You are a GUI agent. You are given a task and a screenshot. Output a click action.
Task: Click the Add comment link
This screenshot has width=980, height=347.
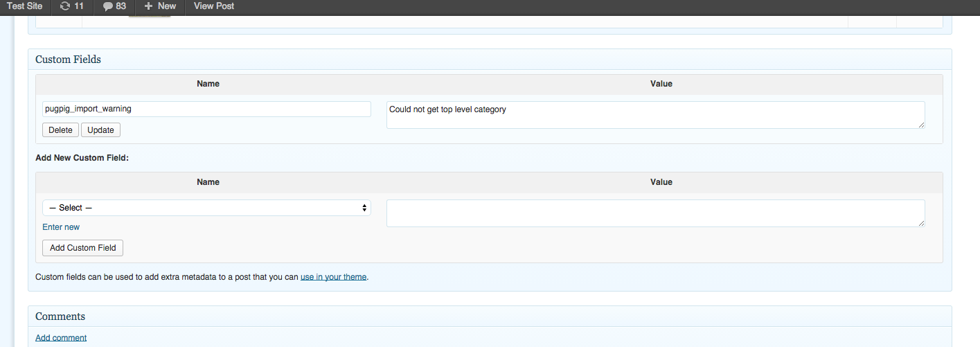point(61,338)
